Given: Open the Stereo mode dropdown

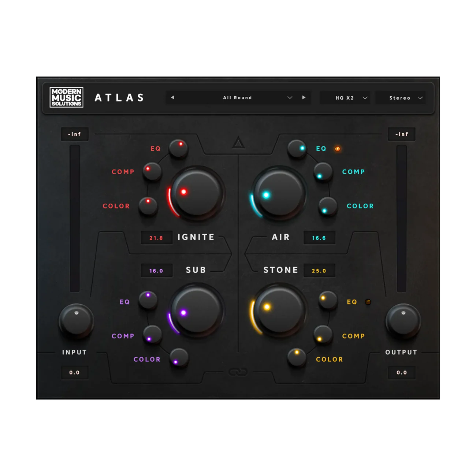Looking at the screenshot, I should point(401,98).
